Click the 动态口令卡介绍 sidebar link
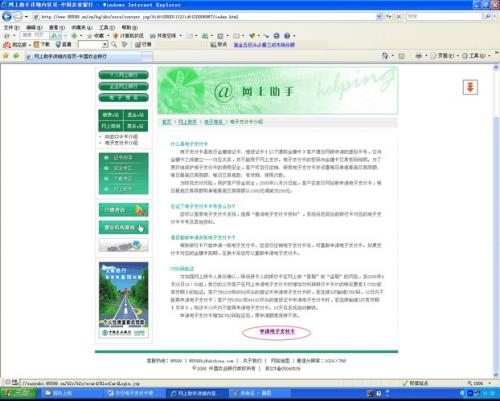Image resolution: width=500 pixels, height=401 pixels. (121, 137)
